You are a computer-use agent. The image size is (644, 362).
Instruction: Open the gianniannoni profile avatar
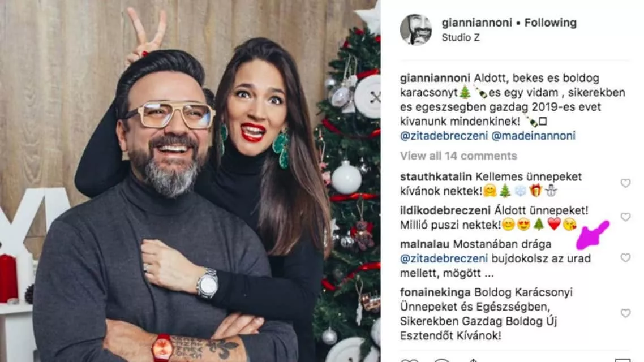pyautogui.click(x=416, y=29)
